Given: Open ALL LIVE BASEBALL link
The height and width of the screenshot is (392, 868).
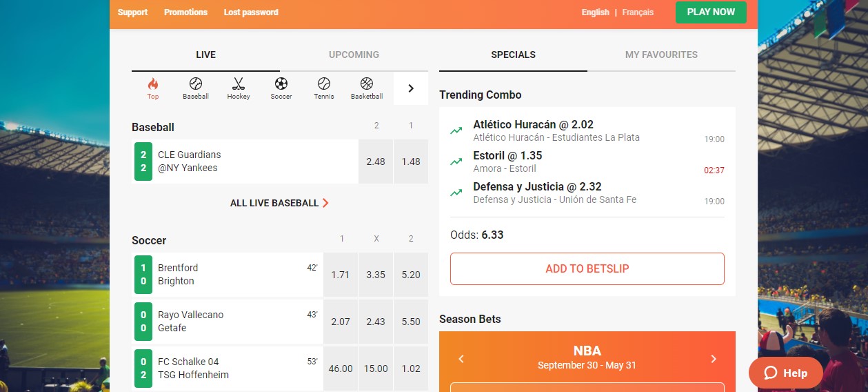Looking at the screenshot, I should click(279, 203).
